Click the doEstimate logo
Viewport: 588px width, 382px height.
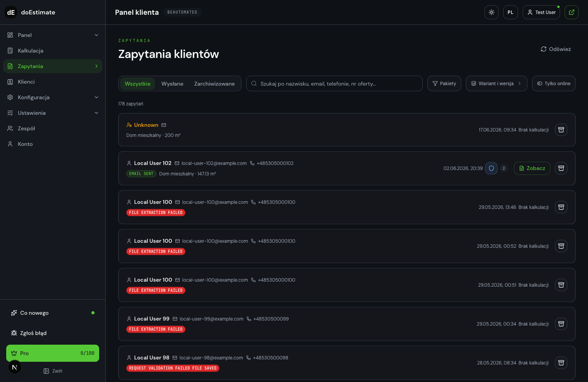[x=11, y=12]
